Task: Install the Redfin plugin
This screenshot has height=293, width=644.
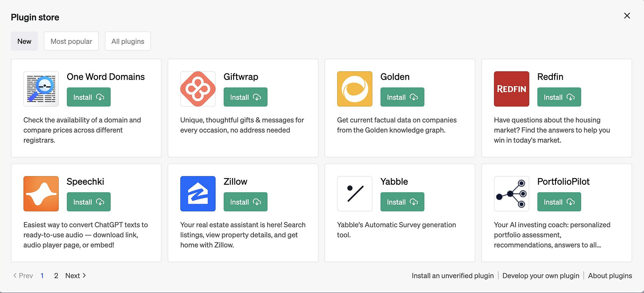Action: pyautogui.click(x=559, y=97)
